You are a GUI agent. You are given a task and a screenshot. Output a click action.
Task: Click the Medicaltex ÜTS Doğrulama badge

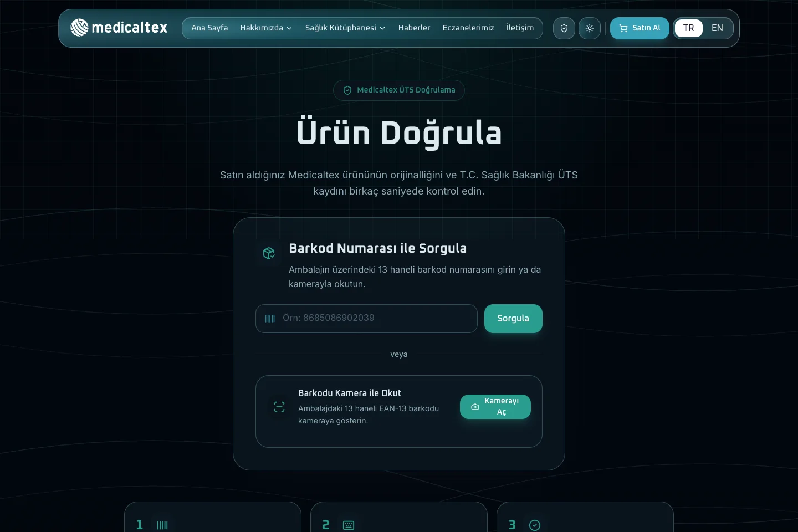click(399, 90)
